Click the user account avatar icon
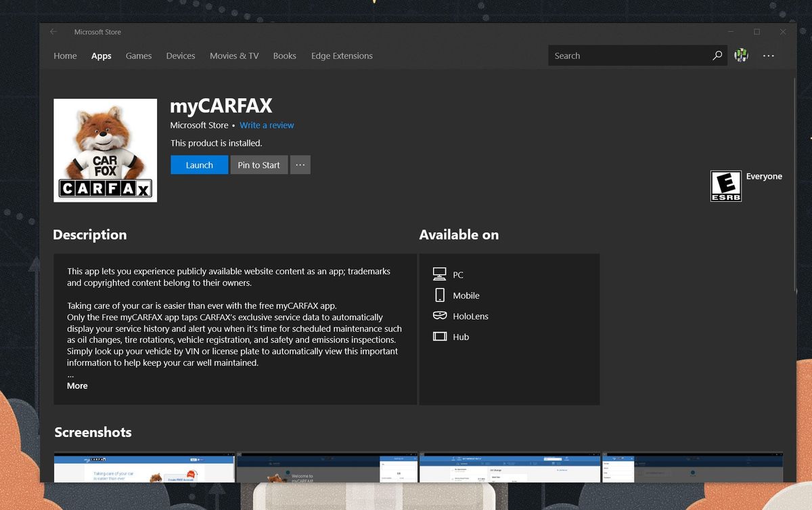Image resolution: width=812 pixels, height=510 pixels. point(740,55)
